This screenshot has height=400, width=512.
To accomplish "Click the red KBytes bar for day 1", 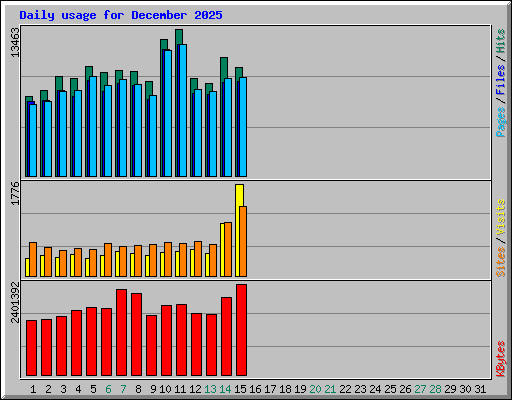I will (x=31, y=348).
